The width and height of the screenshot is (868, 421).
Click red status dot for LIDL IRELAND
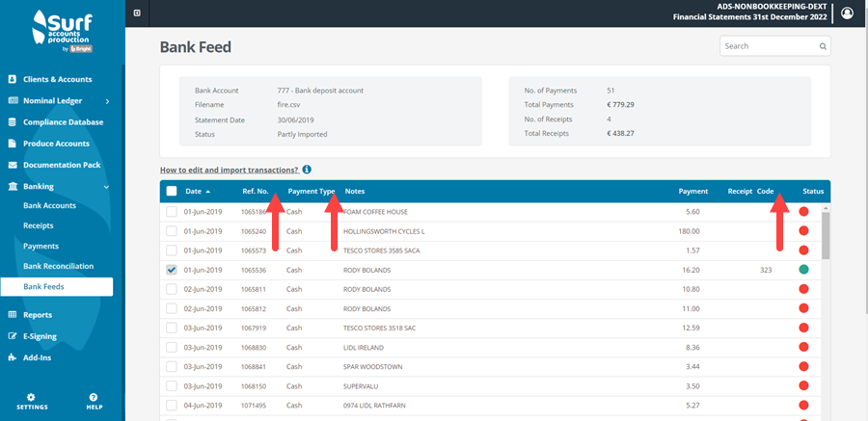(803, 347)
